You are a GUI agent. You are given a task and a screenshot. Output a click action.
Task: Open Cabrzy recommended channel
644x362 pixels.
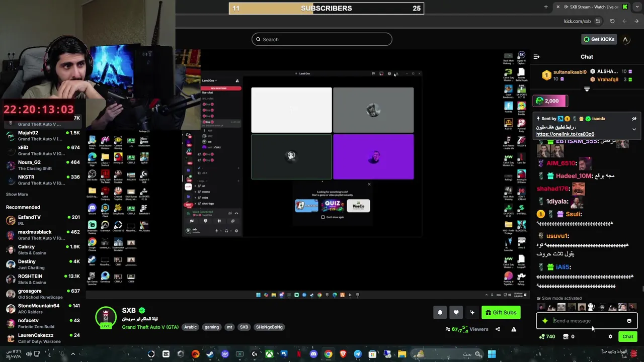(43, 250)
